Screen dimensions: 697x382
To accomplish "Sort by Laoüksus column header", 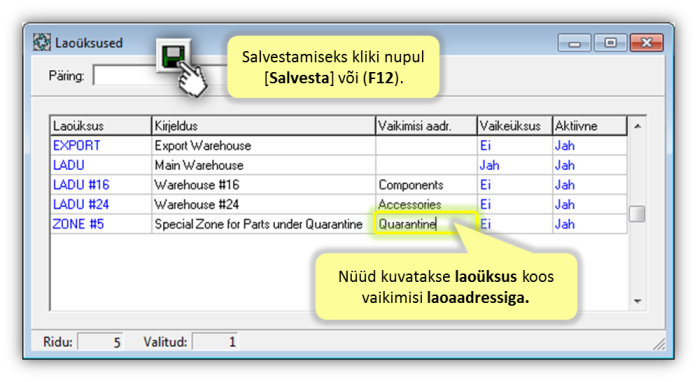I will 101,126.
